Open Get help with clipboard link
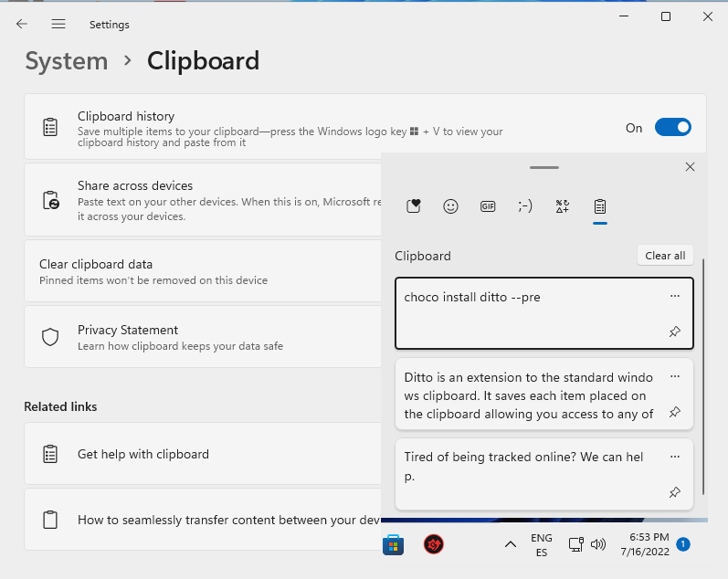The image size is (728, 579). pos(203,454)
